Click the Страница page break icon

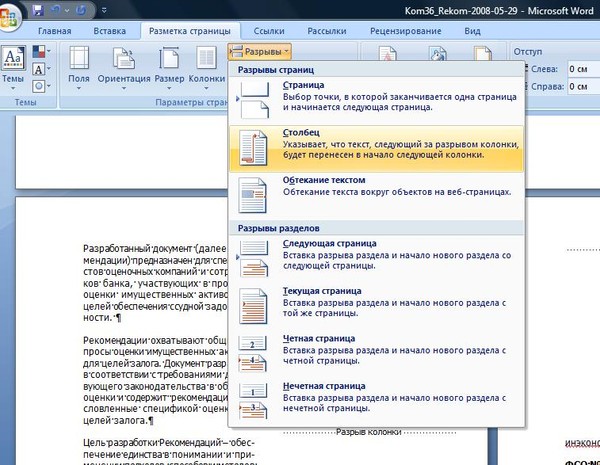254,101
